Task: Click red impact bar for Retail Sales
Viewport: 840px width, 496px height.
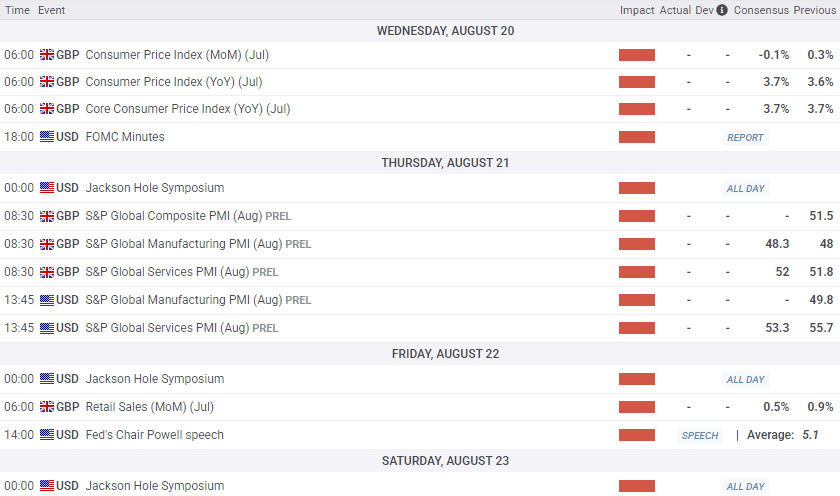Action: pos(637,407)
